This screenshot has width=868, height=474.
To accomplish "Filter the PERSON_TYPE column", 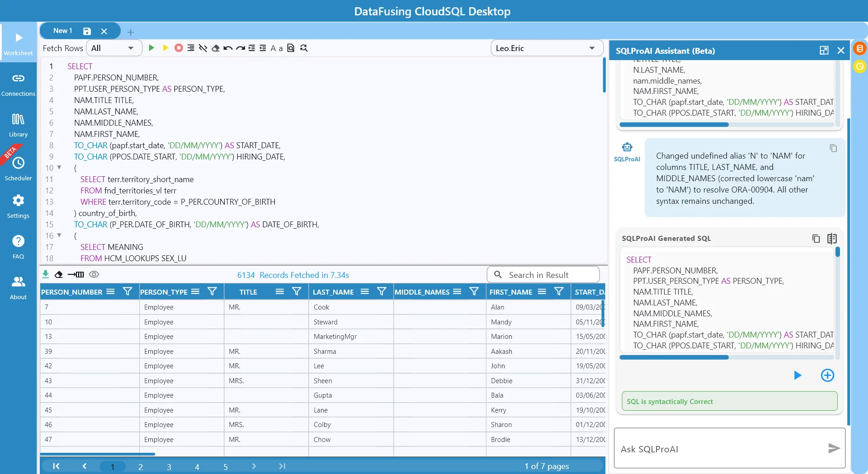I will [212, 291].
